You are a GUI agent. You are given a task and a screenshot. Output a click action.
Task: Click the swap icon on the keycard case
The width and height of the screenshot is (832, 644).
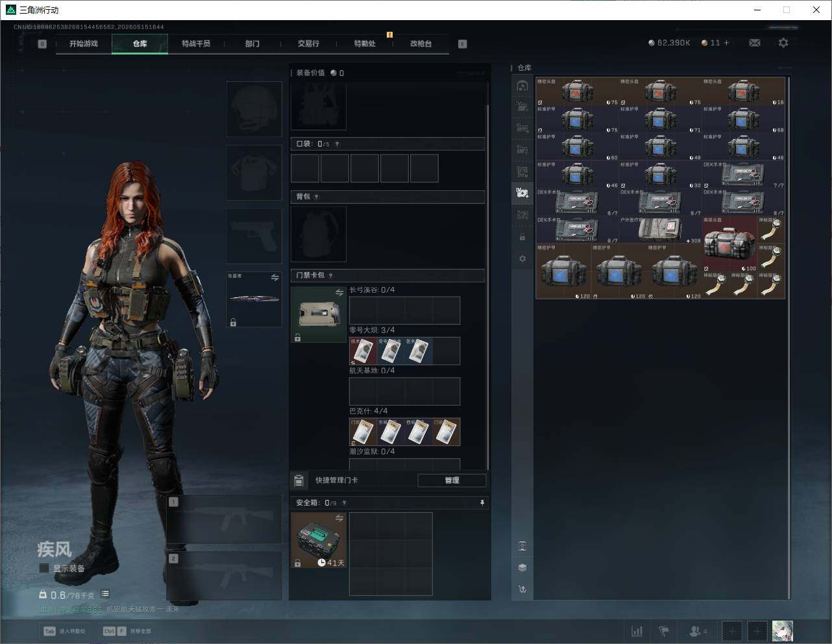tap(339, 293)
